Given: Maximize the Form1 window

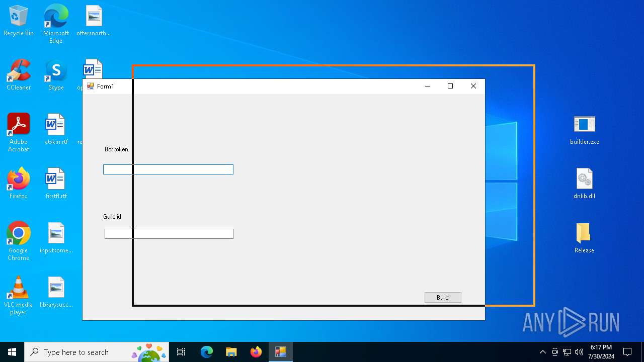Looking at the screenshot, I should coord(450,86).
